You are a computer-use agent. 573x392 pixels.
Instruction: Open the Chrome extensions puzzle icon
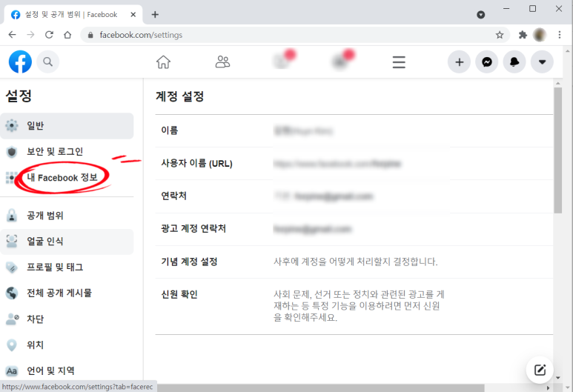523,35
